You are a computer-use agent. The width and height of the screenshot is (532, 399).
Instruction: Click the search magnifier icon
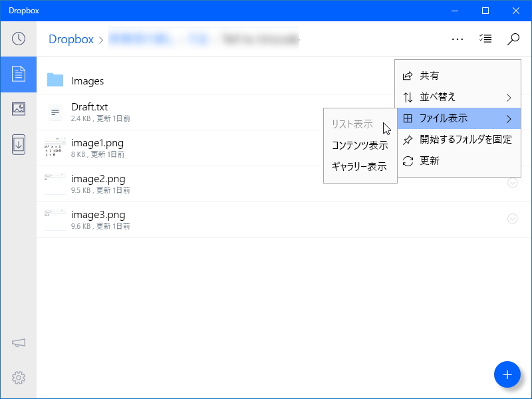click(x=512, y=39)
